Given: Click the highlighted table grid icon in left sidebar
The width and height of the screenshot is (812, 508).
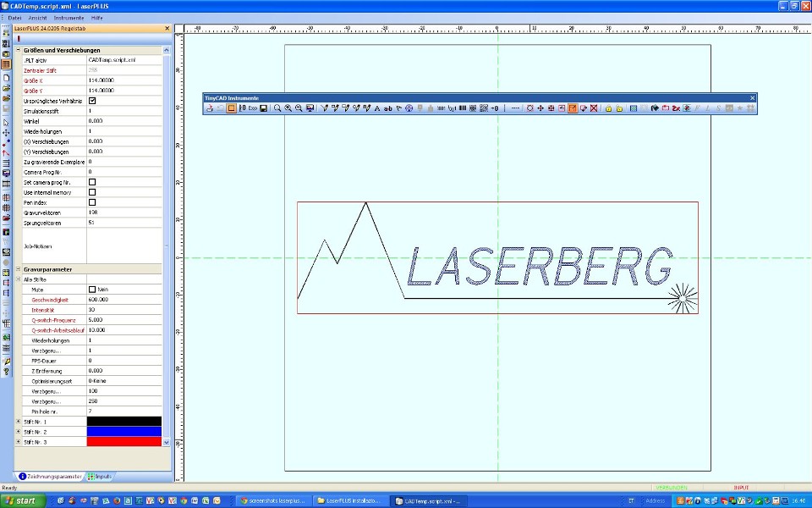Looking at the screenshot, I should [6, 64].
